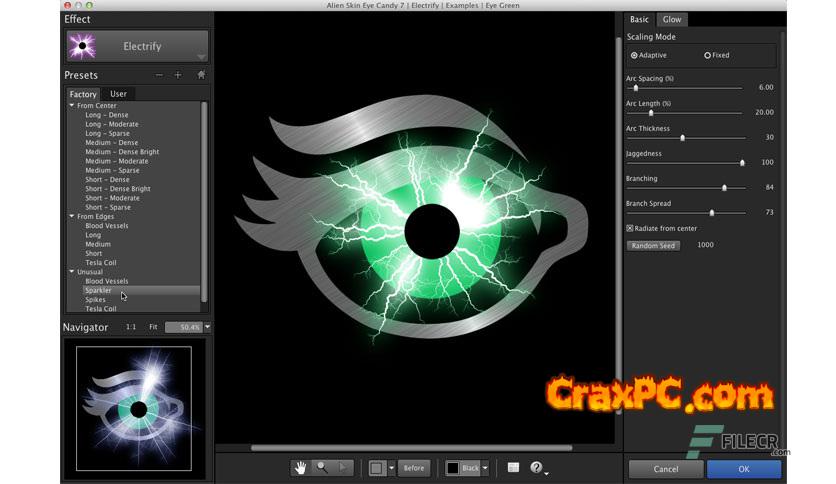
Task: Select the Tesla Coil preset under From Edges
Action: [100, 263]
